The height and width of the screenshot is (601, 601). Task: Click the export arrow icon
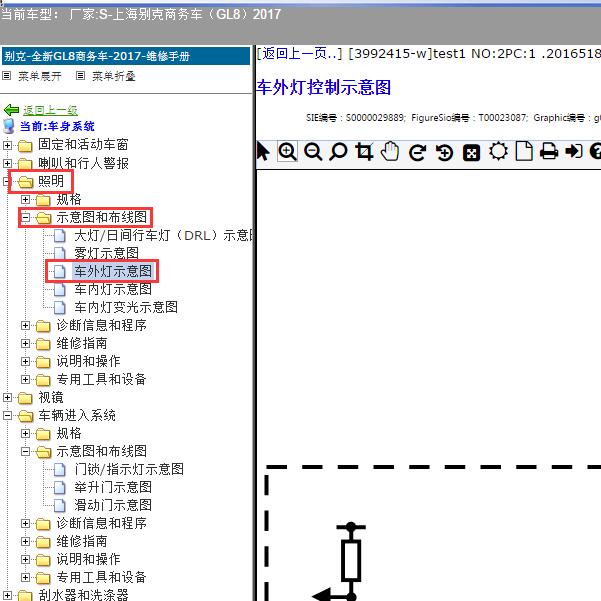point(574,151)
